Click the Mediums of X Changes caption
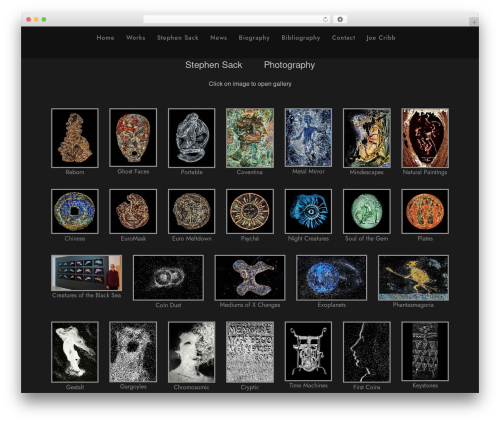Viewport: 500px width, 423px height. pos(250,305)
